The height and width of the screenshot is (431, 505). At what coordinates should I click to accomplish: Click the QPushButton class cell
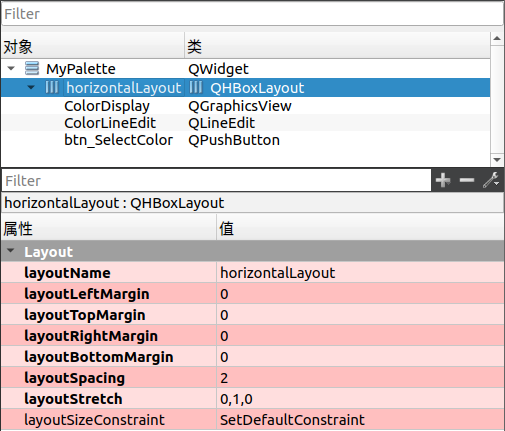[234, 140]
